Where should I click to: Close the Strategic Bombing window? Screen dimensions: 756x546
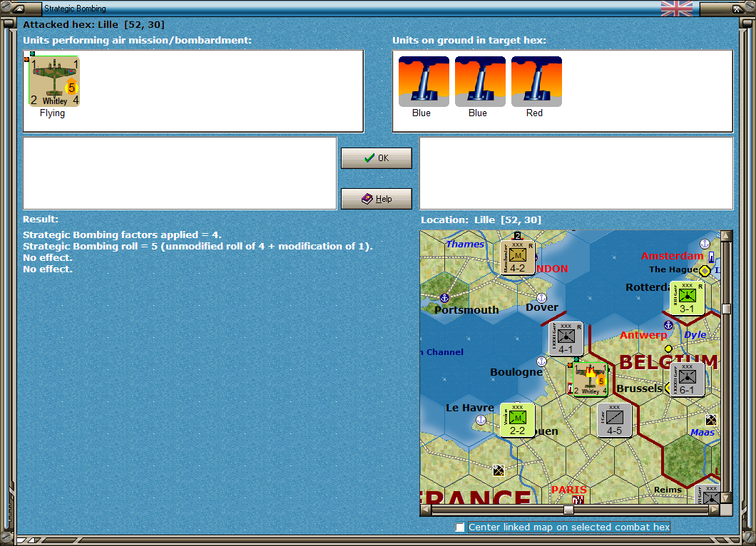click(736, 8)
